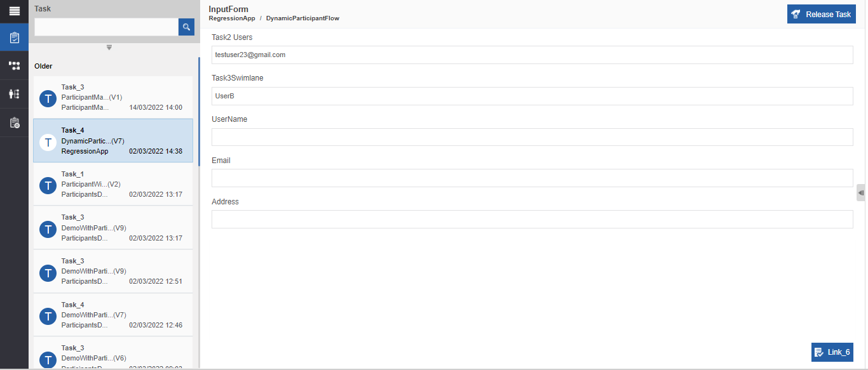Screen dimensions: 868x370
Task: Click the UserName input field
Action: click(532, 137)
